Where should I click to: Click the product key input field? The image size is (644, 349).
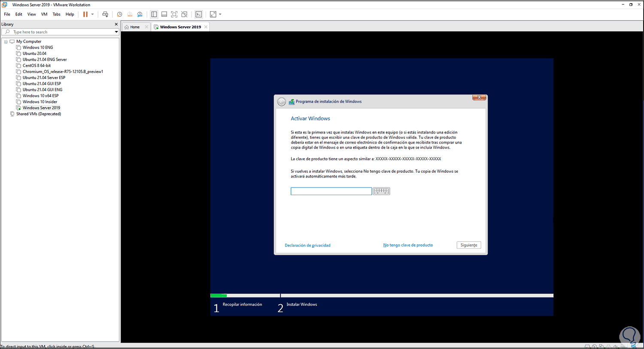[331, 191]
